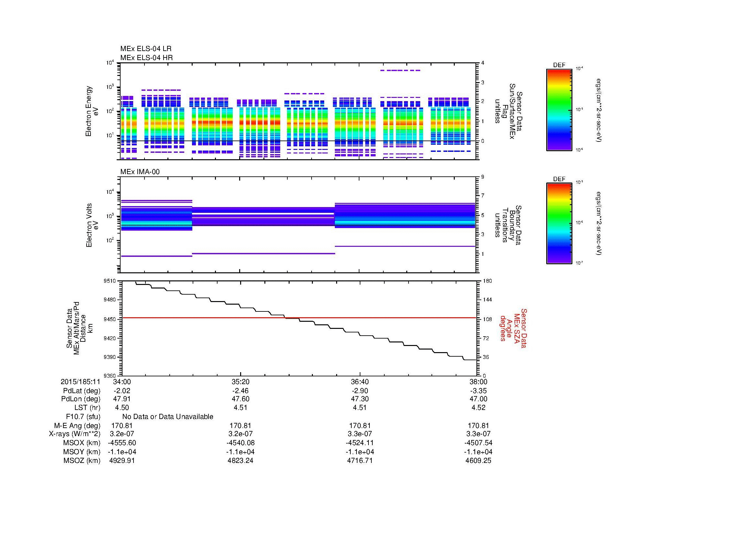Click 'No Data or Data Unavailable' text

[168, 417]
